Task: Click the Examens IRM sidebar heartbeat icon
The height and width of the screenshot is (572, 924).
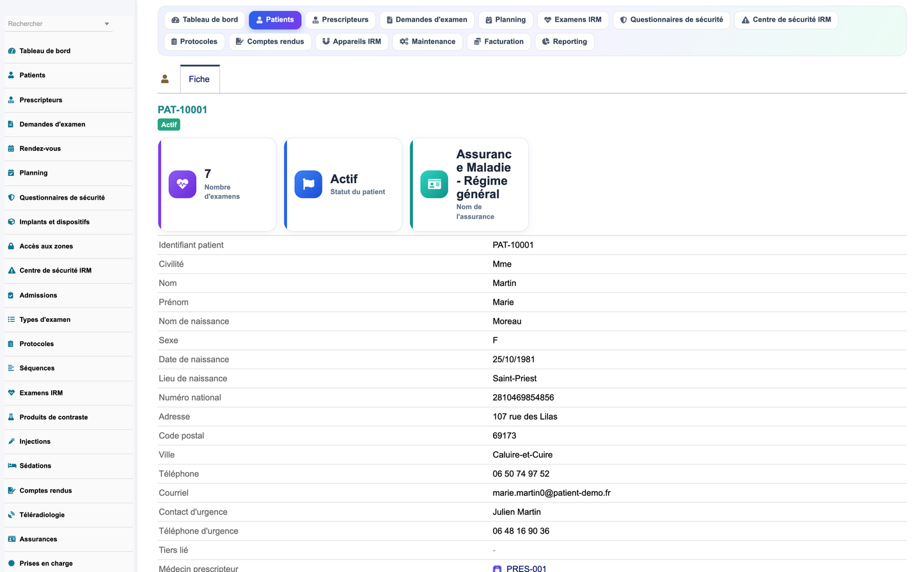Action: 12,393
